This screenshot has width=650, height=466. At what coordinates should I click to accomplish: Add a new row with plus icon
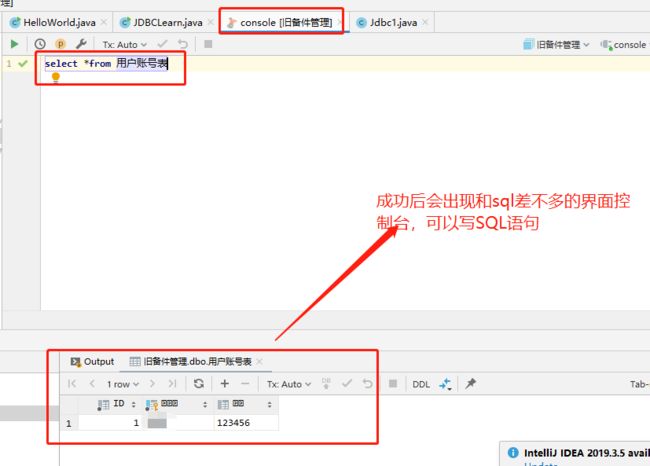pyautogui.click(x=225, y=383)
